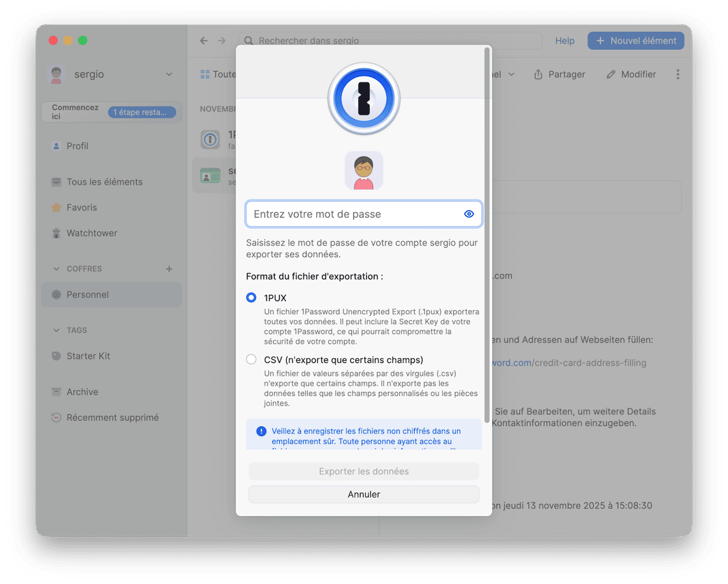Open the Profil page
Screen dimensions: 728x584
pos(77,146)
